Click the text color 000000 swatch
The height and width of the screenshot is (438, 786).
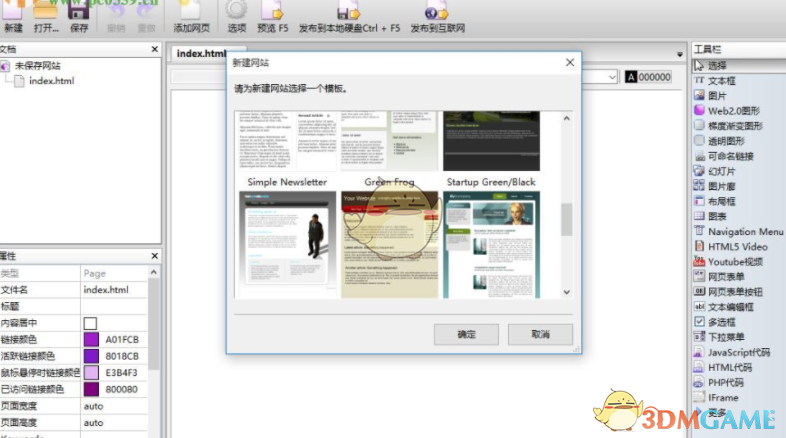tap(648, 77)
